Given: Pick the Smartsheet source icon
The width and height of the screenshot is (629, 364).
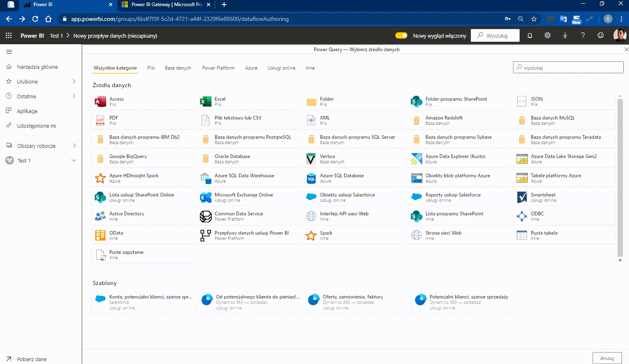Looking at the screenshot, I should click(x=522, y=197).
